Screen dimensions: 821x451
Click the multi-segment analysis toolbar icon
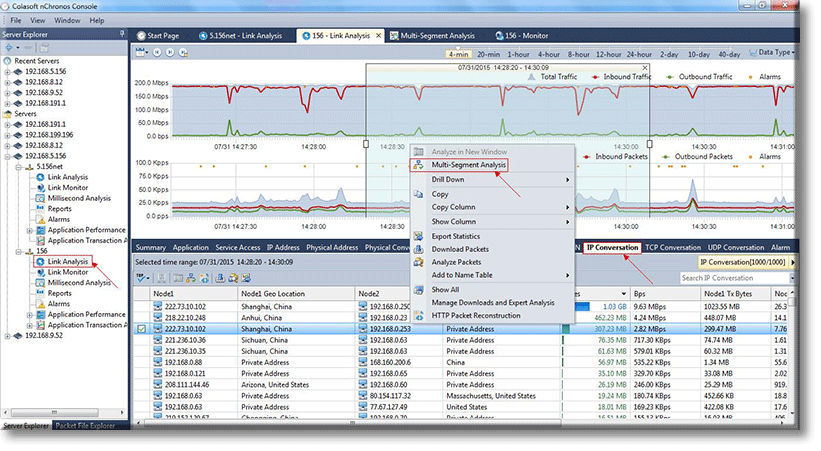(191, 278)
